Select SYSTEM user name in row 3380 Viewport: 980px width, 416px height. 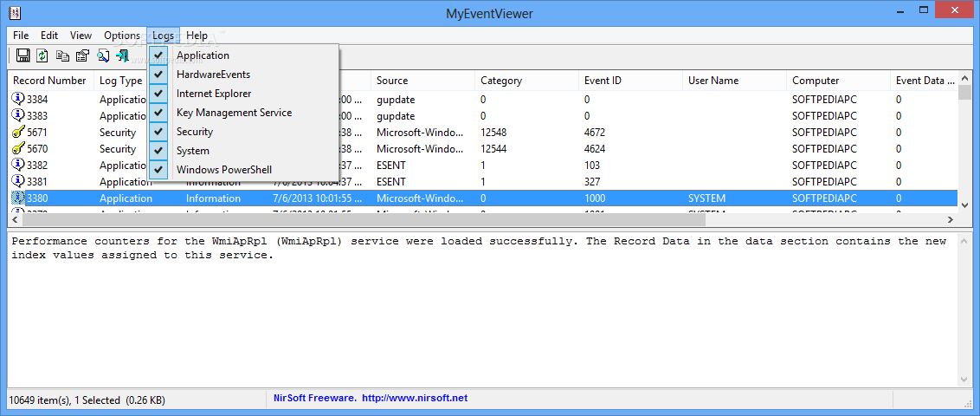[x=707, y=198]
